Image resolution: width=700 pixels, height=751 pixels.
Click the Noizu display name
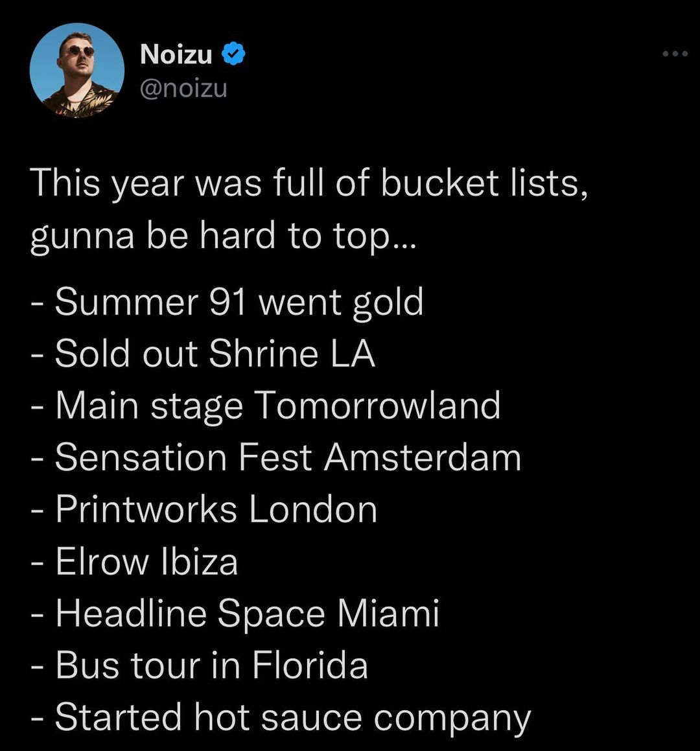[x=176, y=54]
